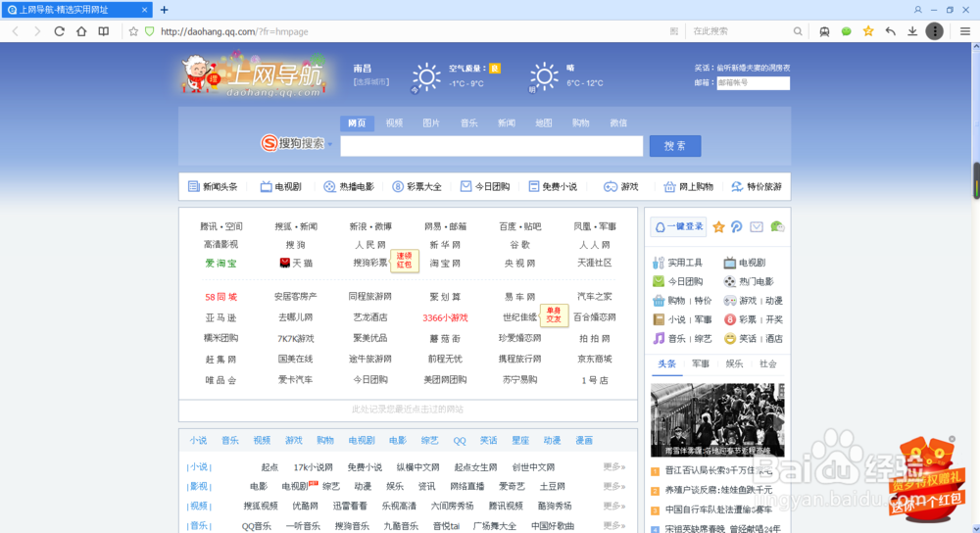Open 特价旅游 in the category bar
Image resolution: width=980 pixels, height=533 pixels.
[x=757, y=187]
